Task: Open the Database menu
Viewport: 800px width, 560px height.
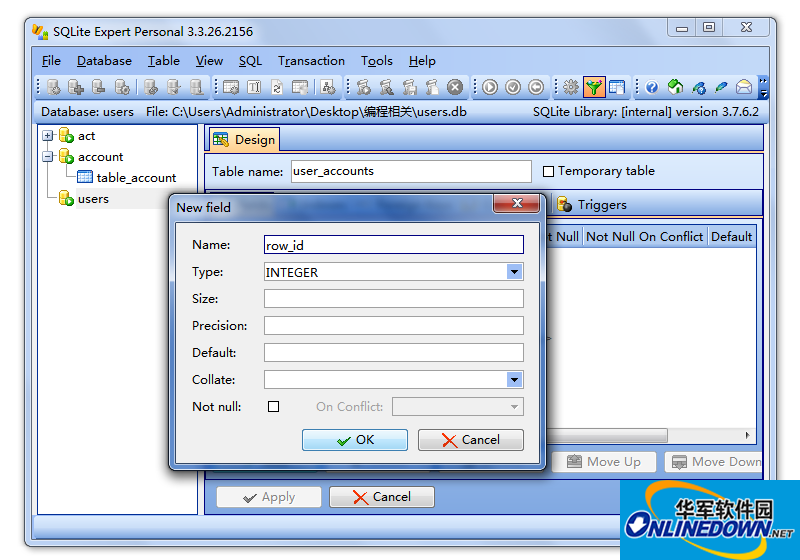Action: [x=104, y=61]
